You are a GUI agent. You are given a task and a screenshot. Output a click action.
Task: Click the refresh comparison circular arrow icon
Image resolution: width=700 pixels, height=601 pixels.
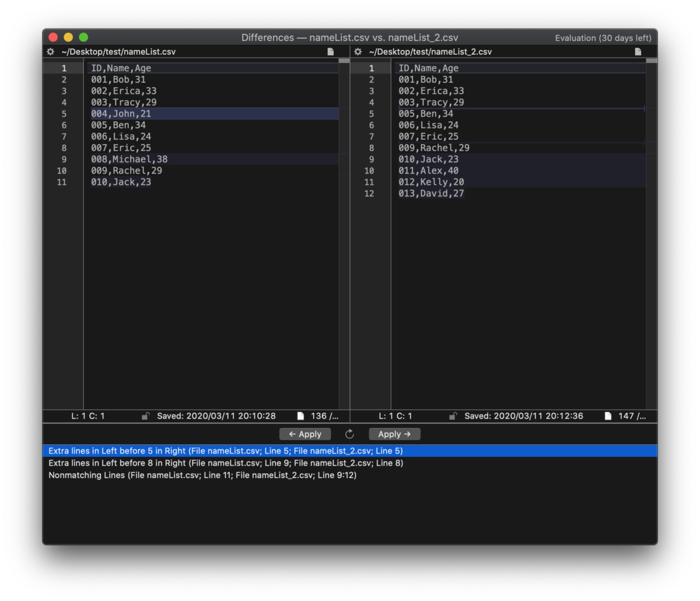[x=349, y=434]
